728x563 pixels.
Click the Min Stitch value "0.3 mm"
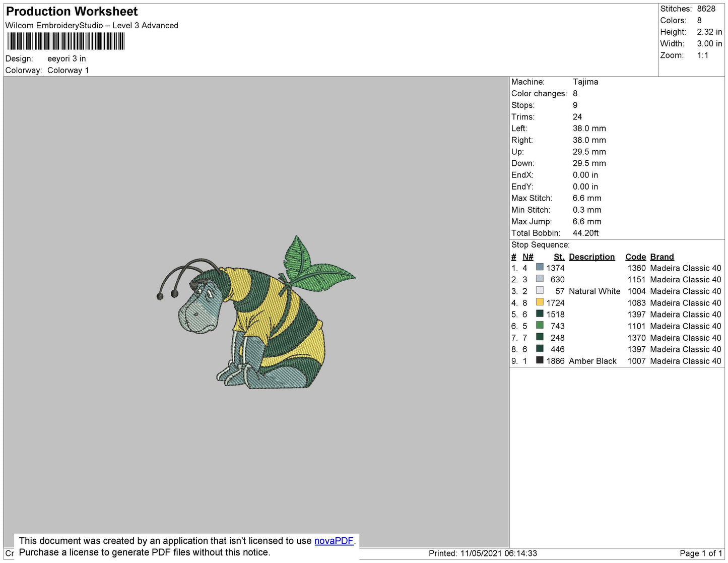coord(587,210)
